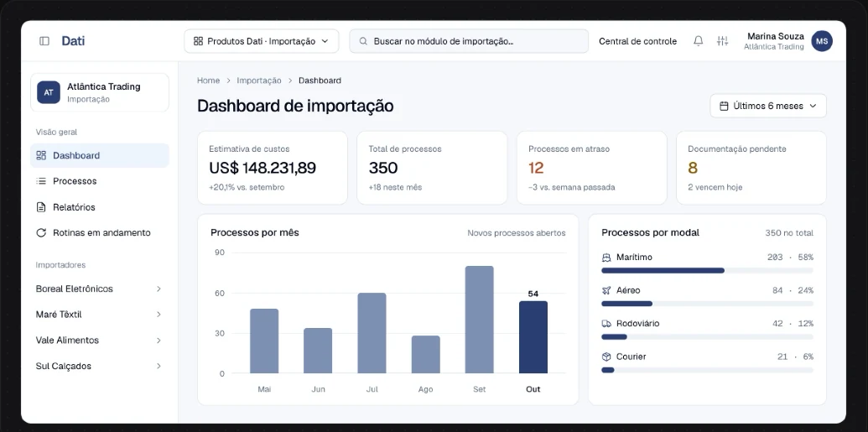This screenshot has width=868, height=432.
Task: Click the Marítimo ship icon
Action: pos(606,258)
